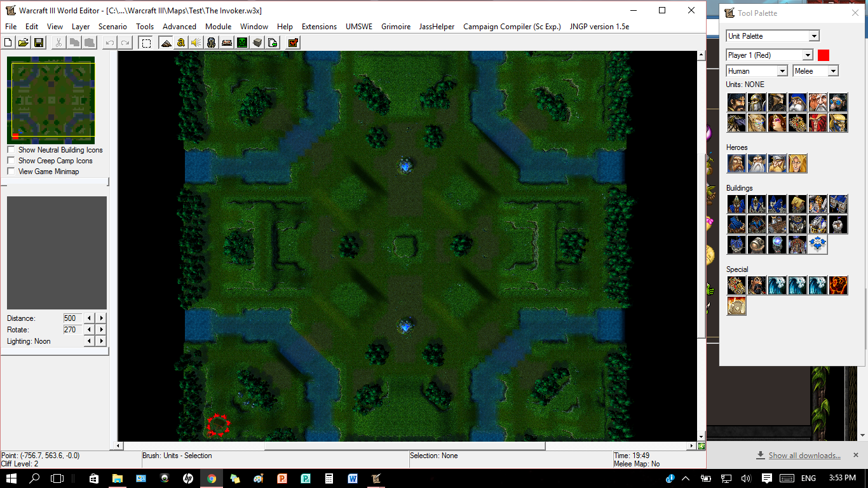
Task: Switch Lighting forward with right arrow
Action: [x=101, y=341]
